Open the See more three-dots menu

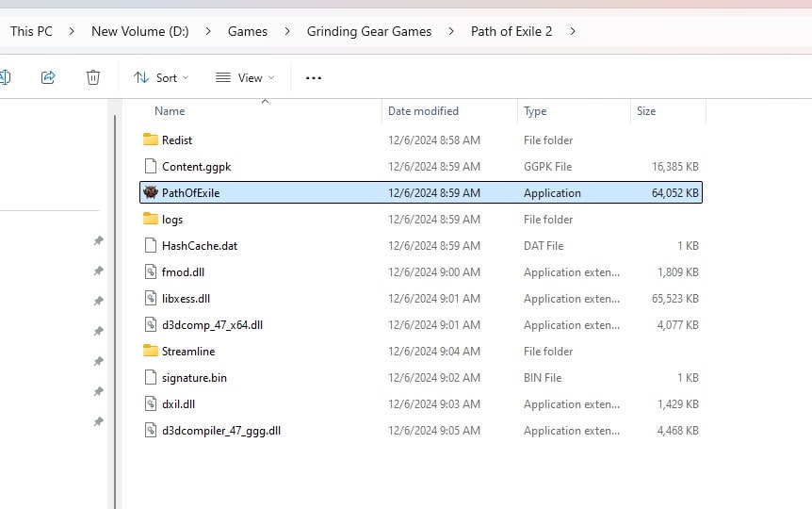[x=314, y=77]
